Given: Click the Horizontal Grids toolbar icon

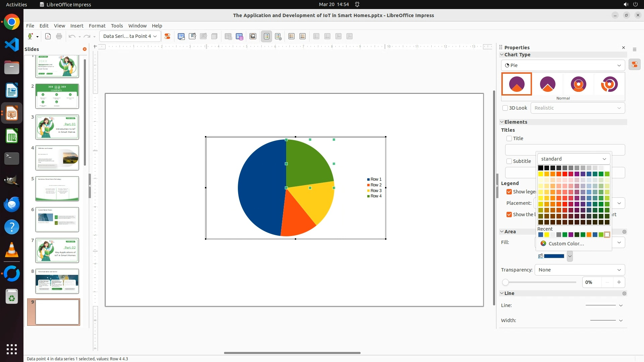Looking at the screenshot, I should click(x=291, y=36).
